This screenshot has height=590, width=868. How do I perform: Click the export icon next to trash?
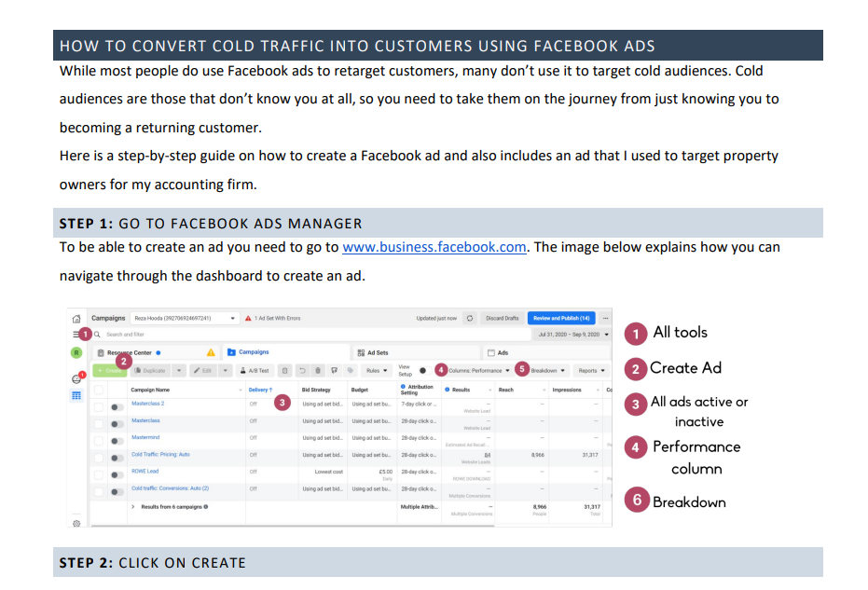335,371
